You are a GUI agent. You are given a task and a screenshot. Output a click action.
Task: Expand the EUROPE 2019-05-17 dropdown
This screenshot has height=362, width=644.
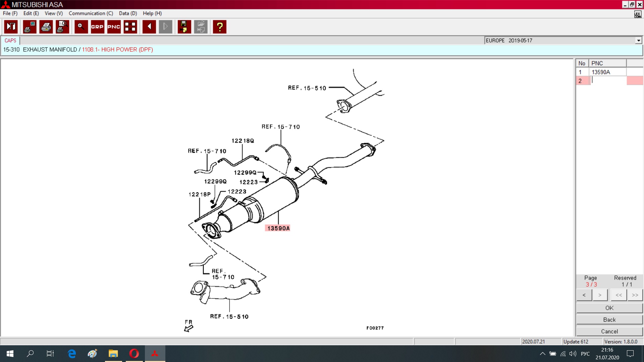[x=638, y=41]
